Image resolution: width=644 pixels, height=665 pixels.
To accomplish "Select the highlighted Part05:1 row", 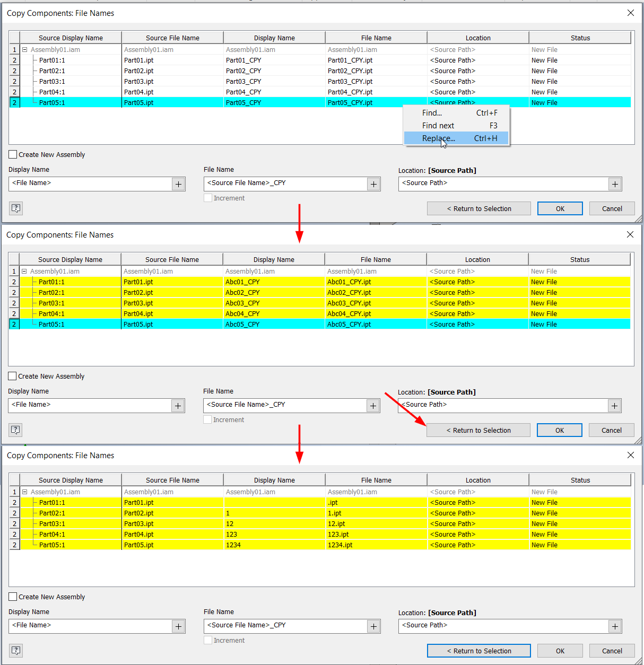I will (x=69, y=102).
